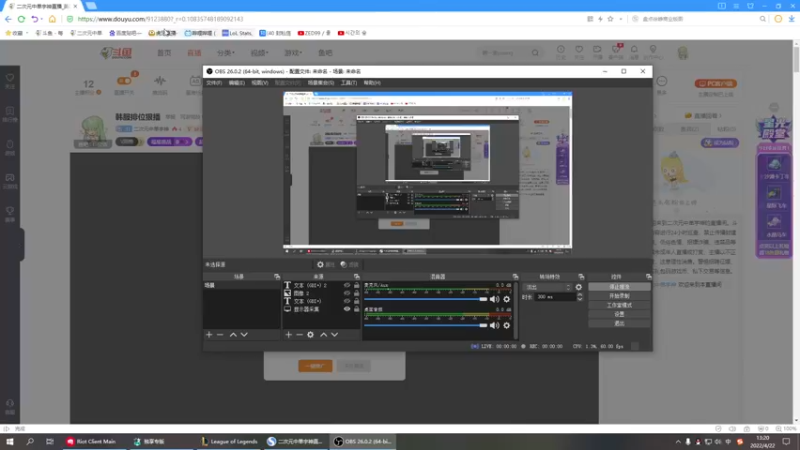Open desktop audio settings gear
800x450 pixels.
tap(507, 325)
